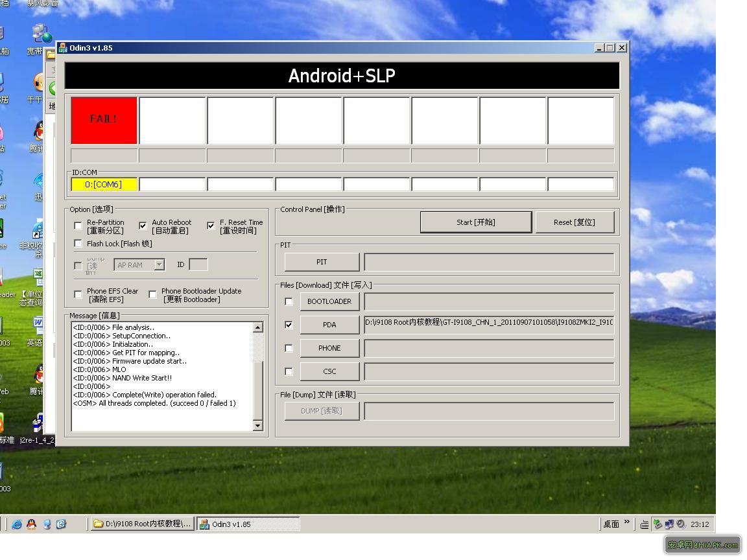The width and height of the screenshot is (747, 560).
Task: Click the red FAIL! status box
Action: coord(104,121)
